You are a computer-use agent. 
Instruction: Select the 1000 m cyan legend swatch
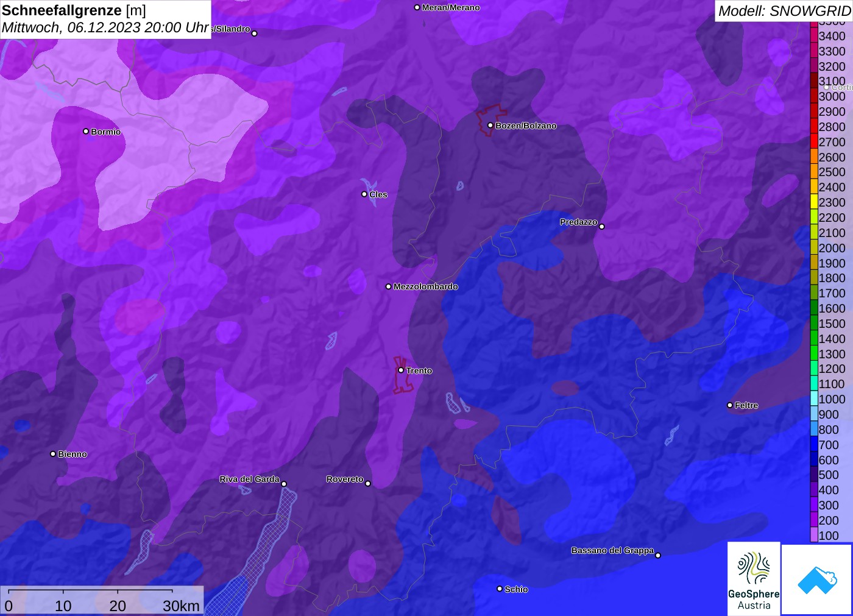coord(814,398)
